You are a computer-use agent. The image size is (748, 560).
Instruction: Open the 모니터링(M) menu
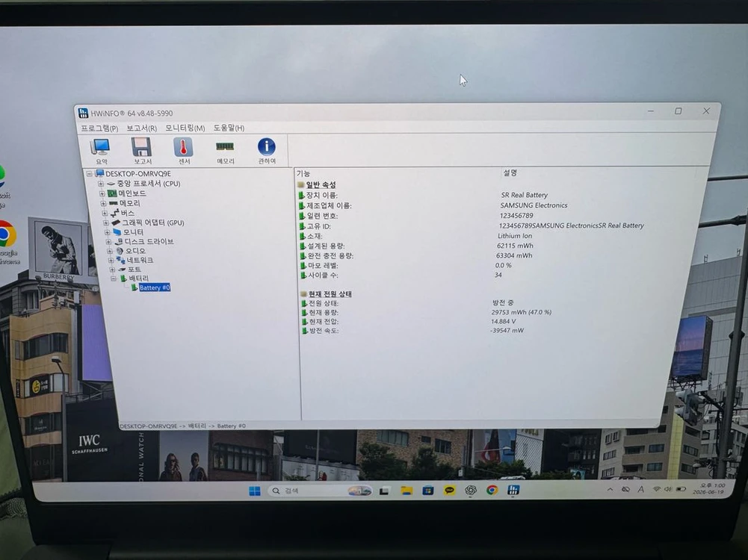coord(185,128)
